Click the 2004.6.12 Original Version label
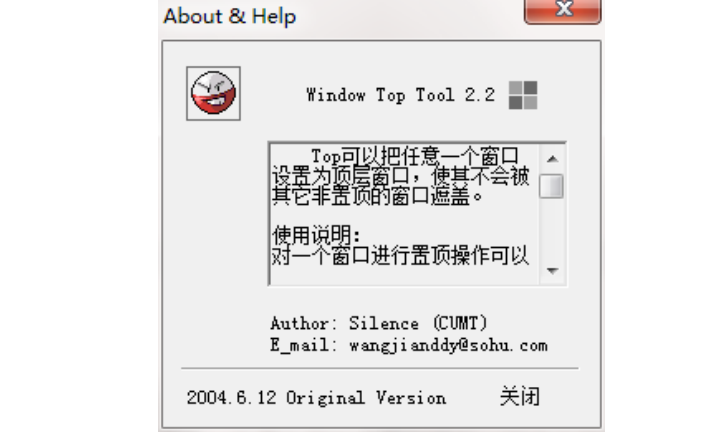 pyautogui.click(x=316, y=397)
